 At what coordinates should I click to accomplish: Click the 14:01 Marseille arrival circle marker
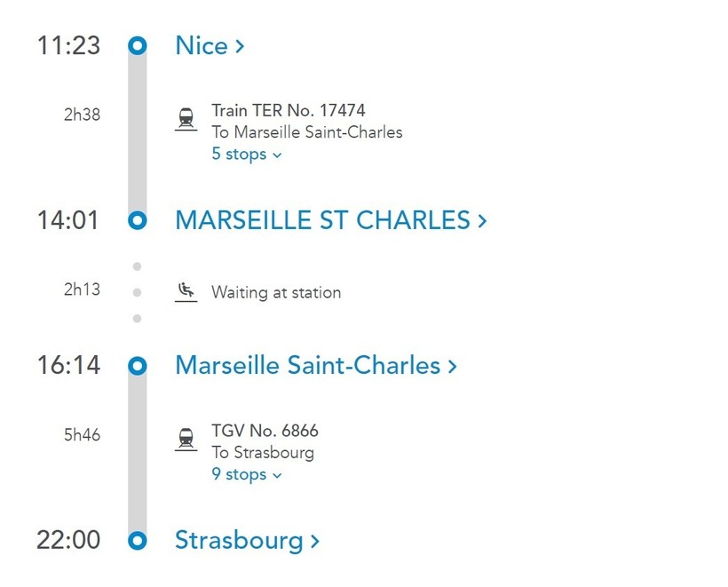point(138,220)
